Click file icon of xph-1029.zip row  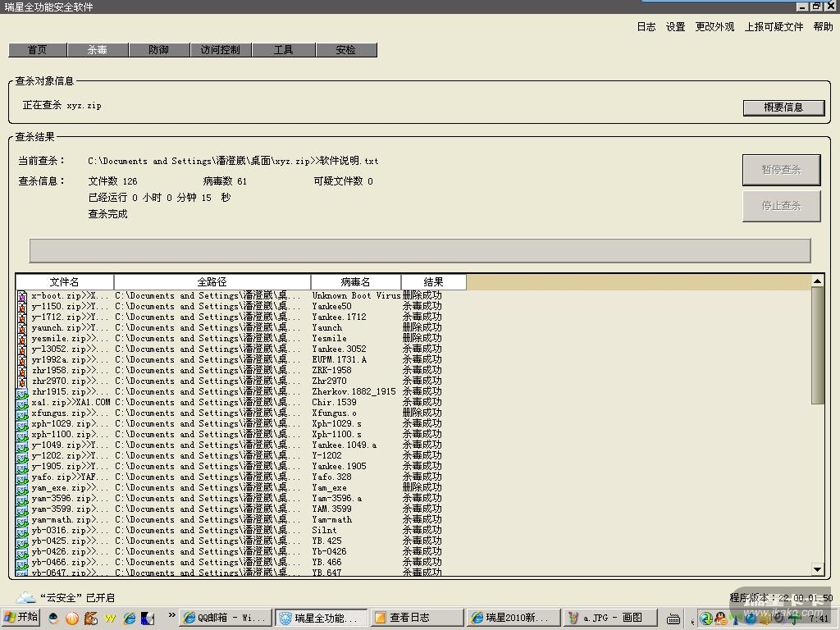click(x=22, y=424)
